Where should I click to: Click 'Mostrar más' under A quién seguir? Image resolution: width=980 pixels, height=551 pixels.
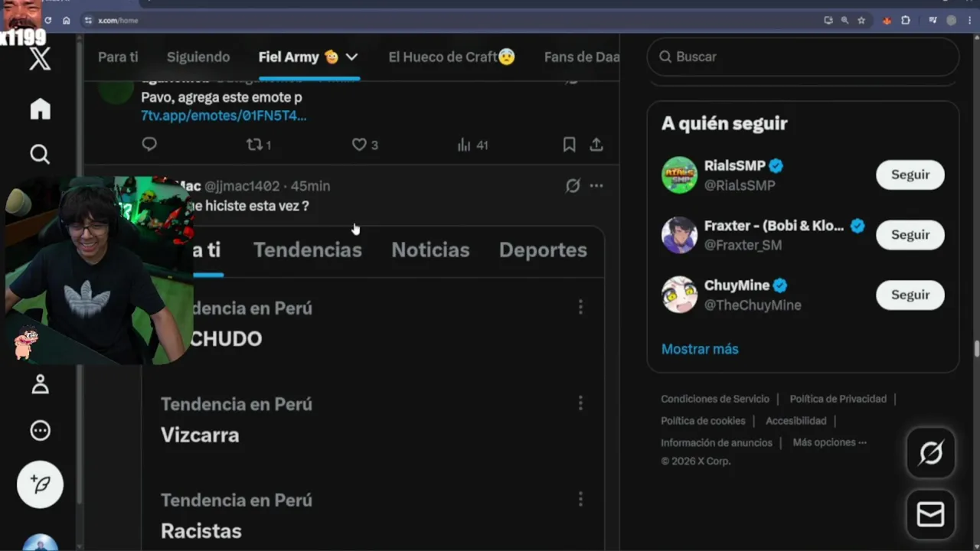click(700, 349)
